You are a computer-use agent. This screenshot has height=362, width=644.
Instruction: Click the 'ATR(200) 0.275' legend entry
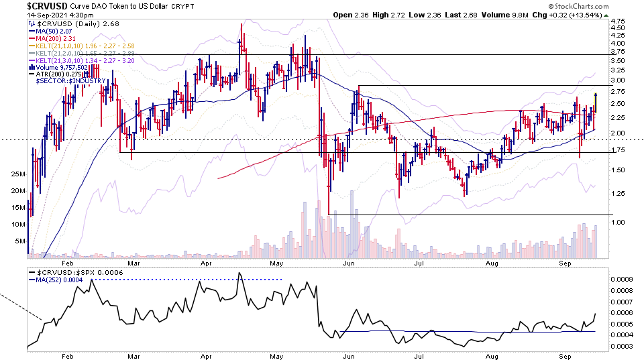click(x=58, y=74)
